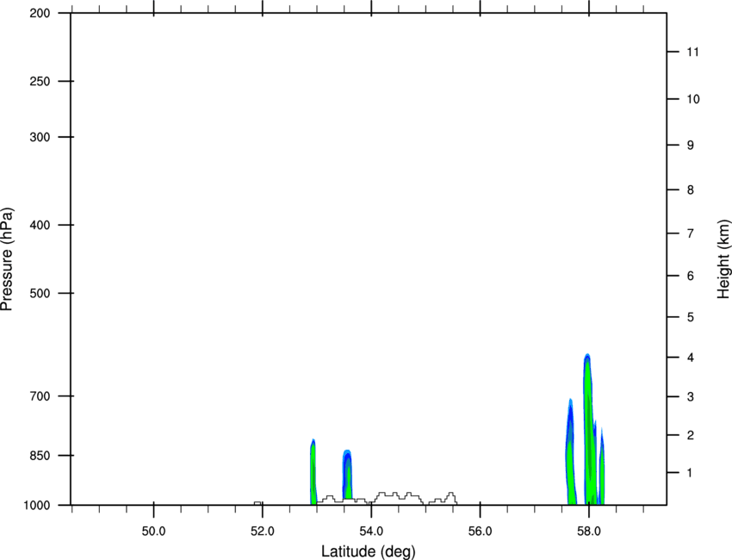The height and width of the screenshot is (560, 732).
Task: Click height tick label 2
Action: tap(691, 435)
